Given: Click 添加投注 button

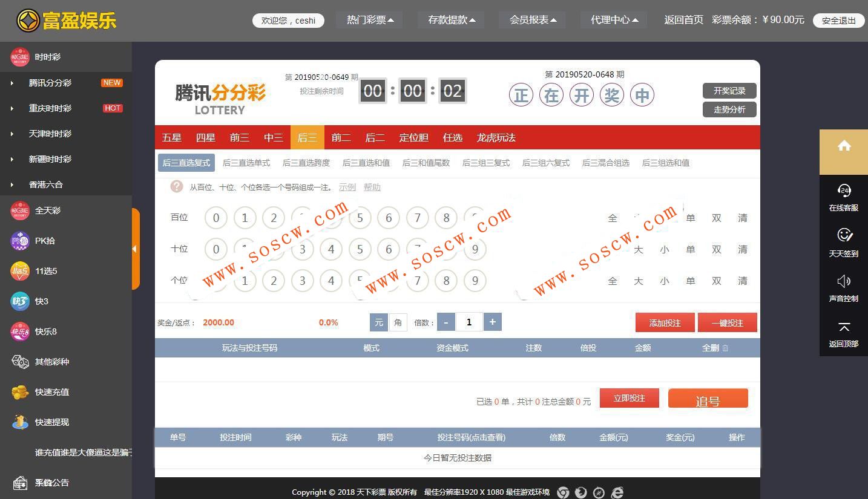Looking at the screenshot, I should [x=665, y=322].
